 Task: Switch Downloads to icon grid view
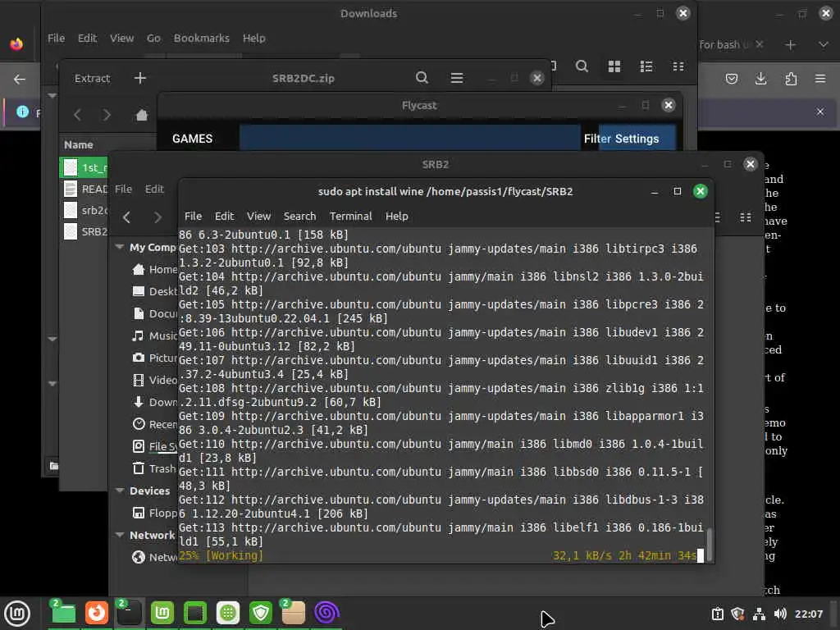(x=614, y=66)
